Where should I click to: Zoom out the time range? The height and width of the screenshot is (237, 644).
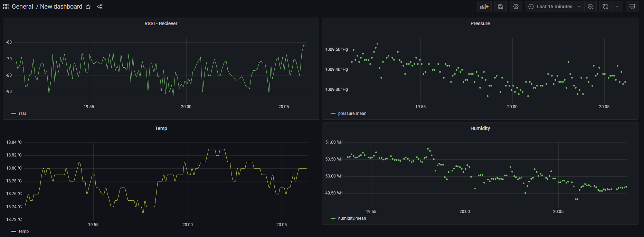(590, 7)
